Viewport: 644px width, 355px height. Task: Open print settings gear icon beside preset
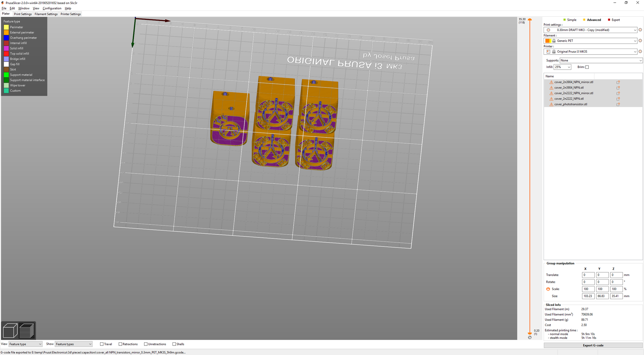[640, 30]
